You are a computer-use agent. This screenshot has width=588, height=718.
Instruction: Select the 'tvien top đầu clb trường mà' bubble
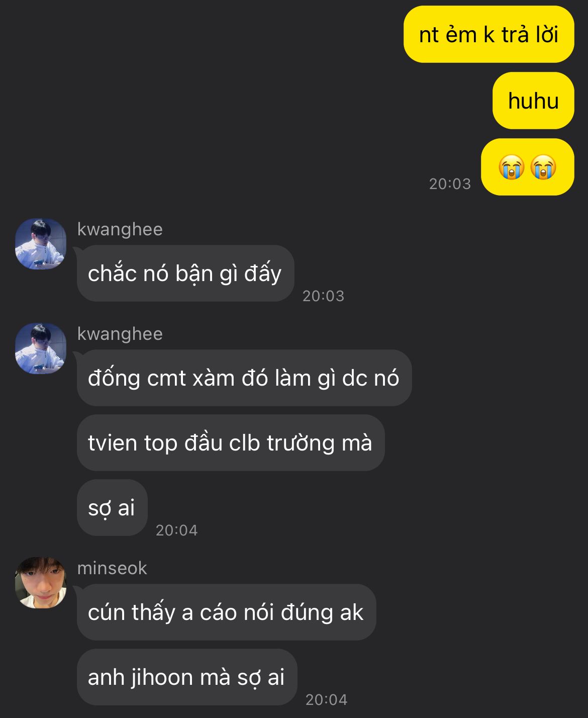coord(231,443)
